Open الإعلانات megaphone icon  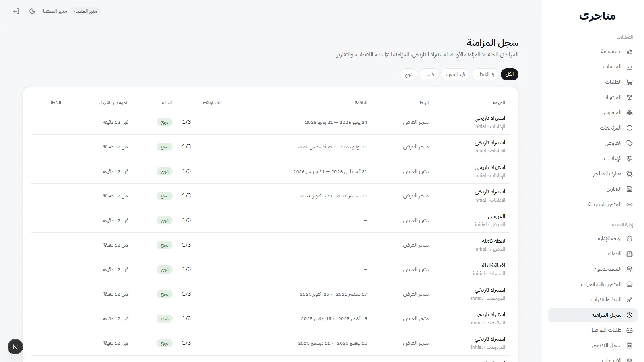point(630,158)
